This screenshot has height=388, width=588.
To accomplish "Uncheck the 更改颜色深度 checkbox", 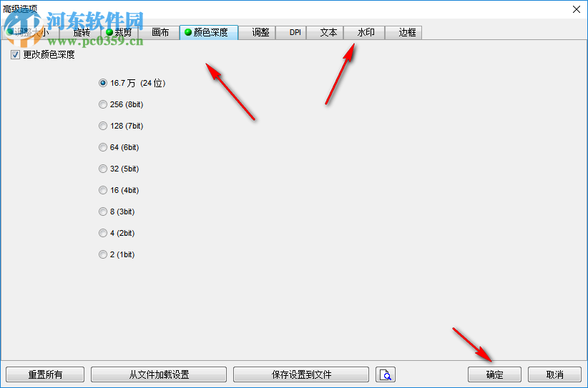I will pyautogui.click(x=15, y=55).
